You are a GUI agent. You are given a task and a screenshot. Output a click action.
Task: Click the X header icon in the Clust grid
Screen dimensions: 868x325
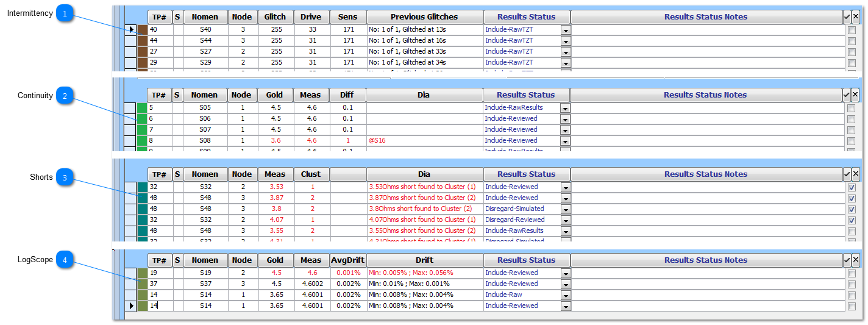tap(855, 174)
